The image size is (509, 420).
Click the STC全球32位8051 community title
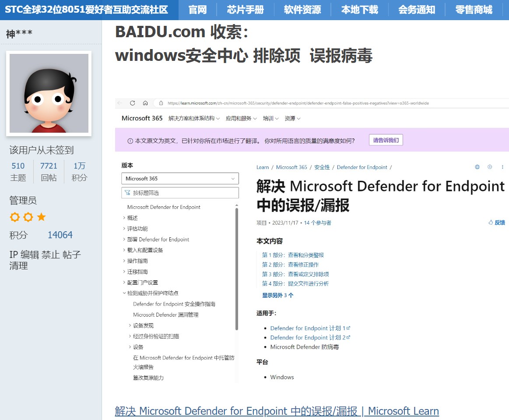[86, 10]
